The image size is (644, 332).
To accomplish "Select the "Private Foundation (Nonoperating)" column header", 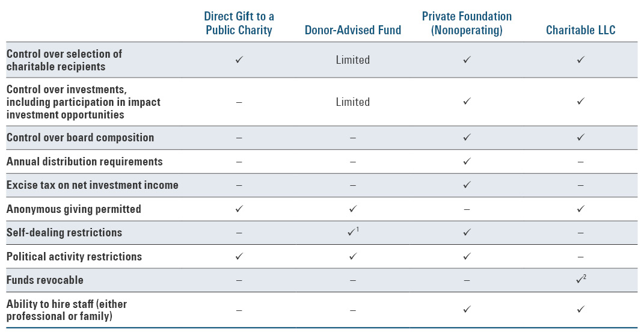I will click(x=467, y=23).
